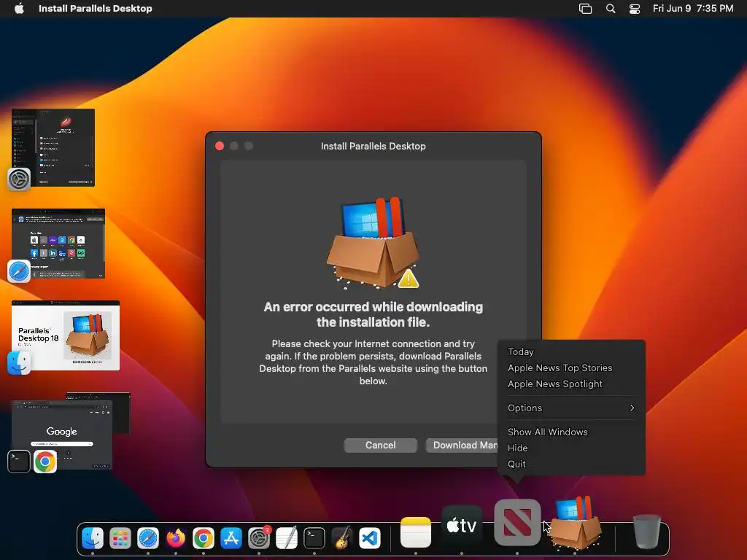Click the Stage Manager menu bar icon

pos(586,9)
